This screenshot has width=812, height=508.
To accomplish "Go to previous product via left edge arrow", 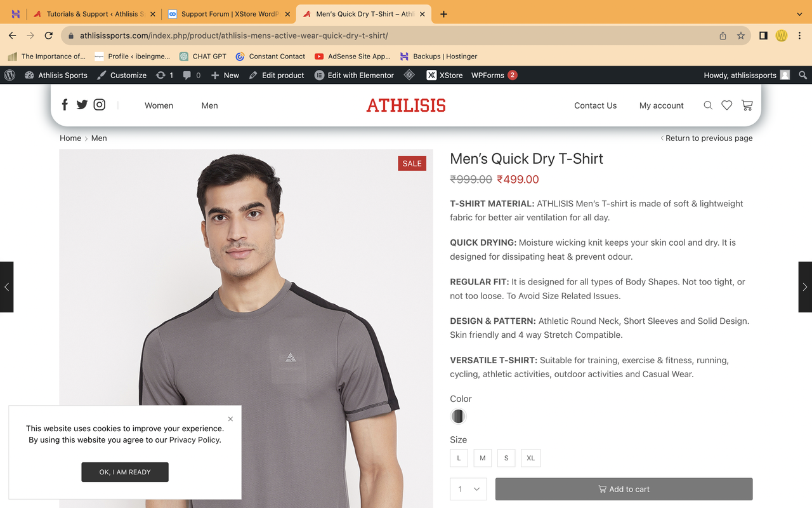I will point(6,287).
